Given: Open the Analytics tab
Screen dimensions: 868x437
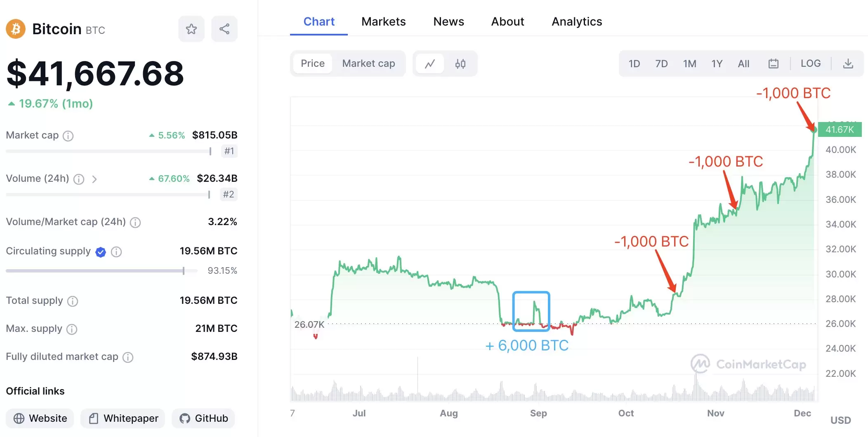Looking at the screenshot, I should [x=577, y=21].
